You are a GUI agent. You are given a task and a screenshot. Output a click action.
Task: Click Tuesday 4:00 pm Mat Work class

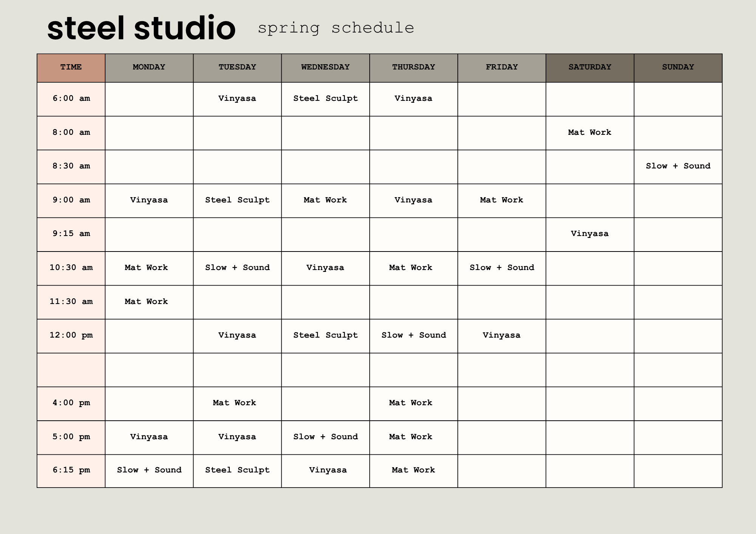[234, 403]
